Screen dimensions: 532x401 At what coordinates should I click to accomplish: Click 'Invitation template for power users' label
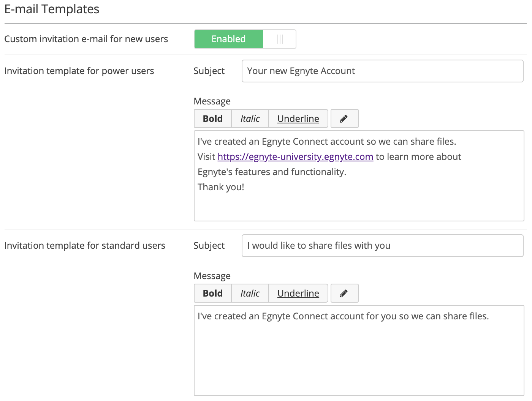pyautogui.click(x=79, y=71)
